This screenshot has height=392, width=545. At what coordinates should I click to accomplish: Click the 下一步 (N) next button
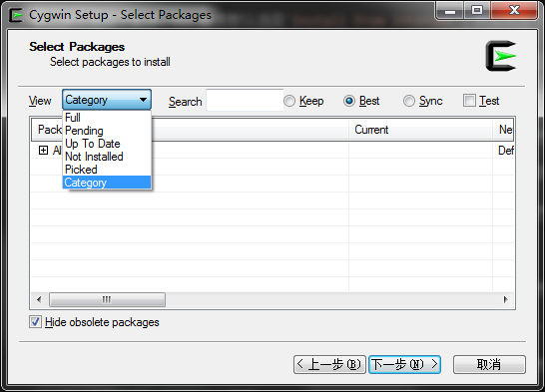pyautogui.click(x=404, y=365)
